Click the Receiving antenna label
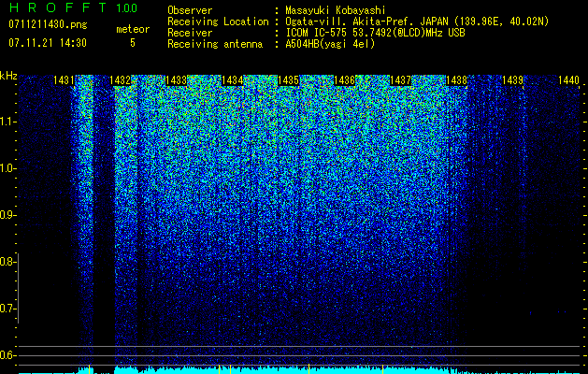 tap(215, 44)
